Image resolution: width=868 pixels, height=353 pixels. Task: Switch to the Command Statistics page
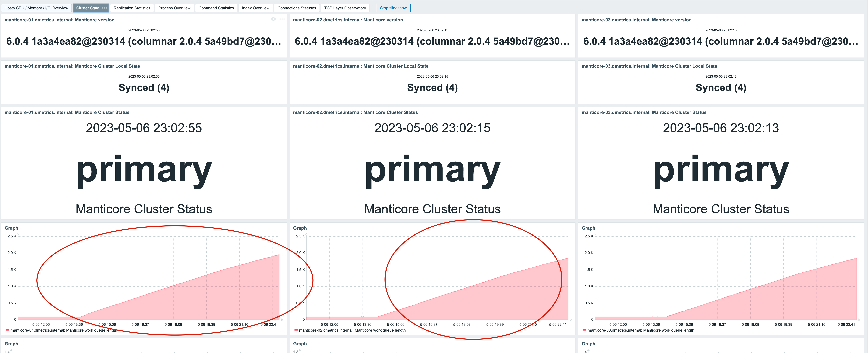(x=216, y=8)
